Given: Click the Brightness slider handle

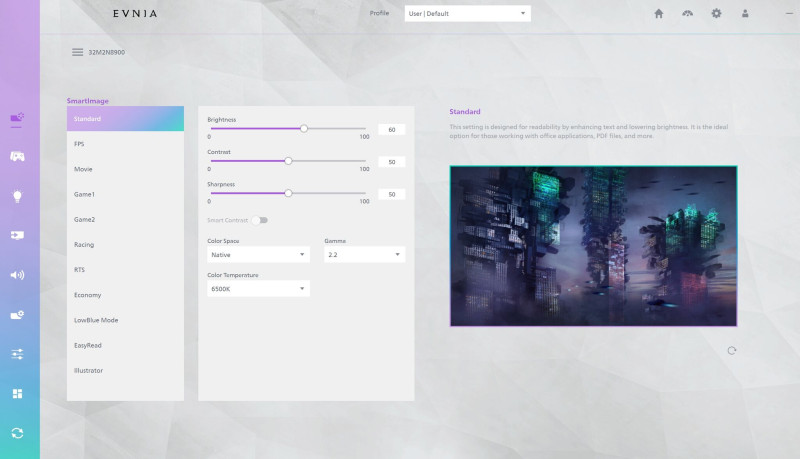Looking at the screenshot, I should point(304,129).
